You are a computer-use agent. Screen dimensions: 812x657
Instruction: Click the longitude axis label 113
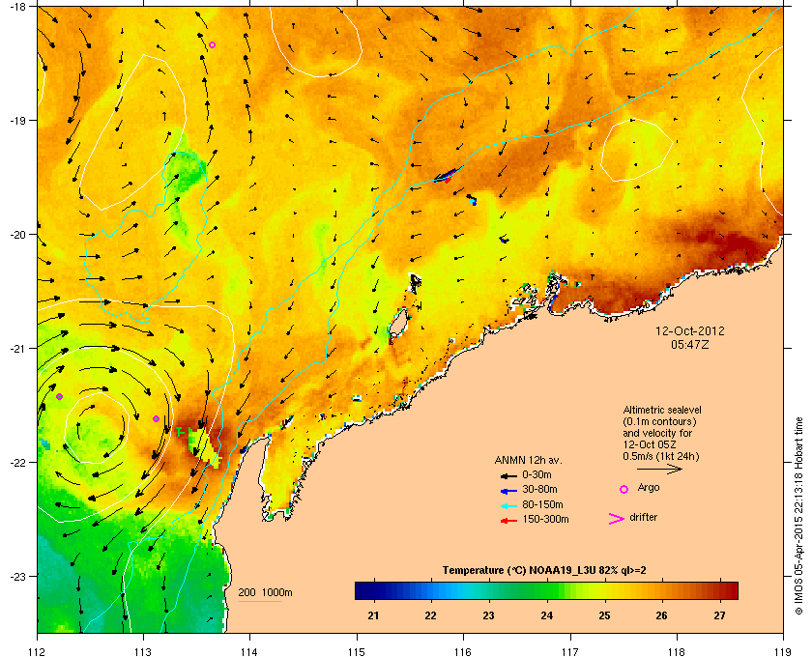(143, 651)
